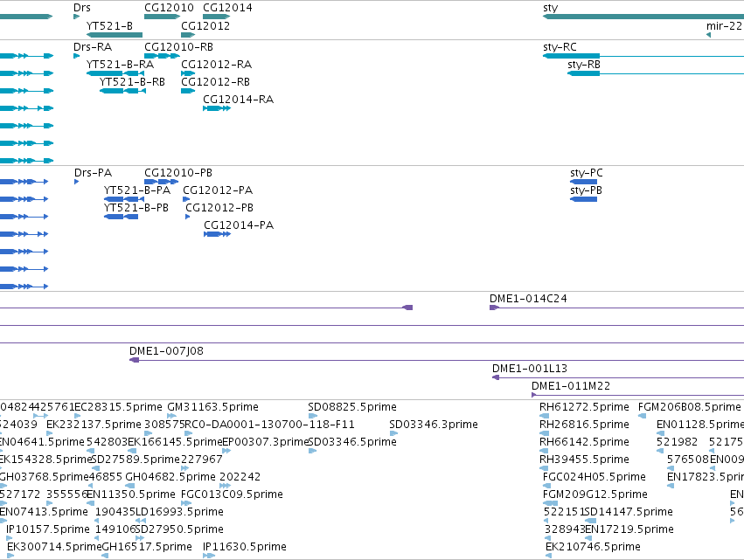Screen dimensions: 744x560
Task: Select EST SD27589.5prime
Action: point(136,460)
